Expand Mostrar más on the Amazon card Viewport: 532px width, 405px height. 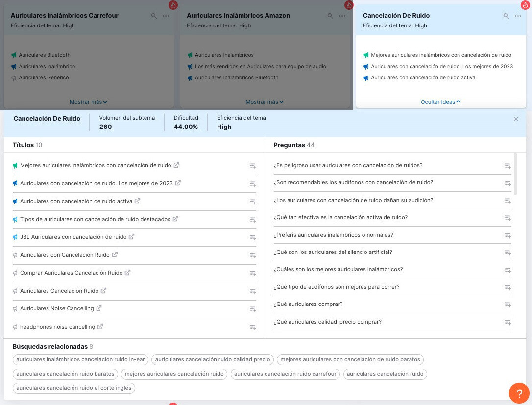coord(264,102)
